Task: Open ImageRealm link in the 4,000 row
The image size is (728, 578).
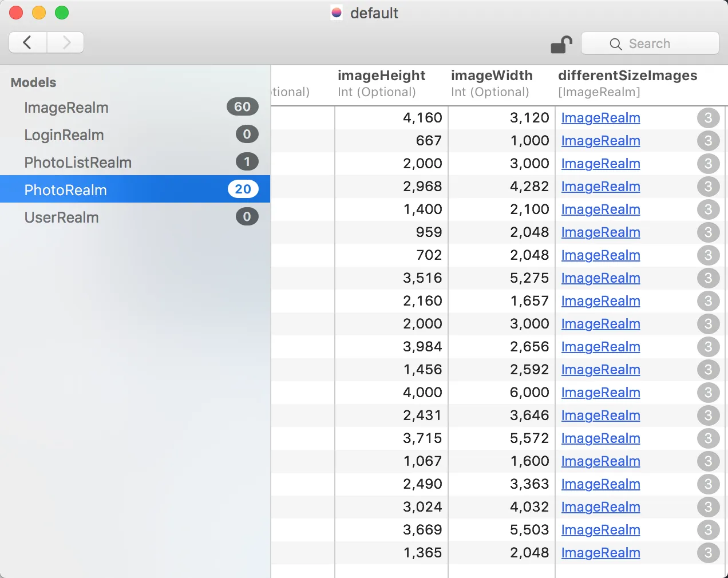Action: [x=600, y=393]
